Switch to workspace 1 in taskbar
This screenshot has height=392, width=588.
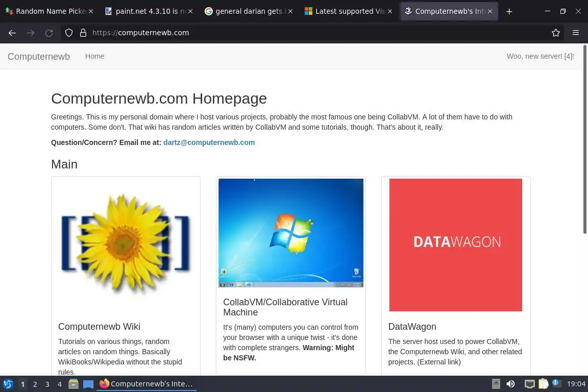(23, 384)
